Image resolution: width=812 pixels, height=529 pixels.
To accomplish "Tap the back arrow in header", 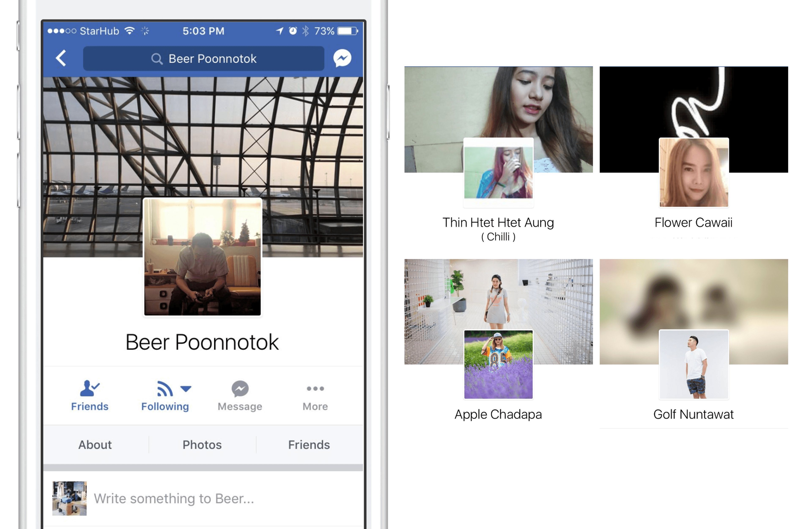I will (x=61, y=58).
